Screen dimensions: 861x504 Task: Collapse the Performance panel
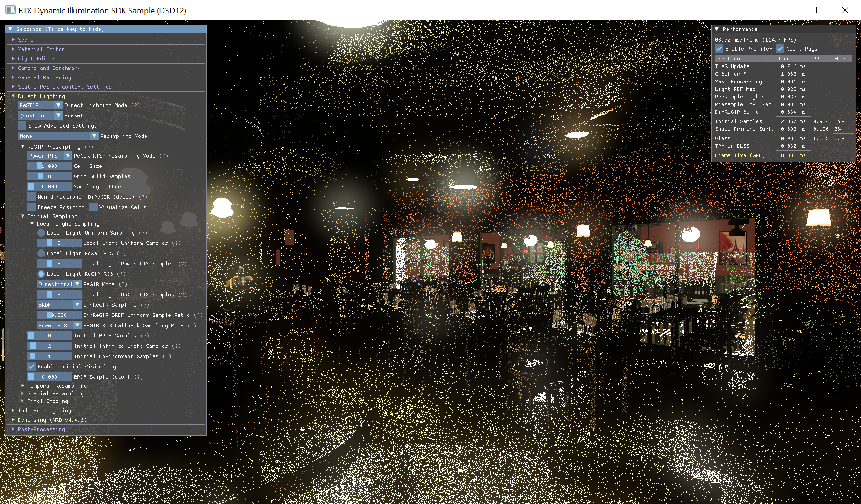tap(717, 29)
